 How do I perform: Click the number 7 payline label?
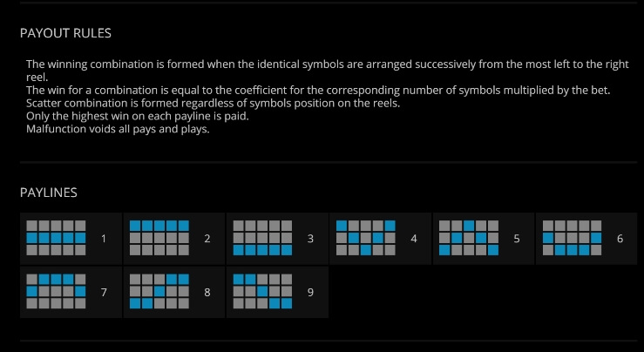(x=104, y=292)
